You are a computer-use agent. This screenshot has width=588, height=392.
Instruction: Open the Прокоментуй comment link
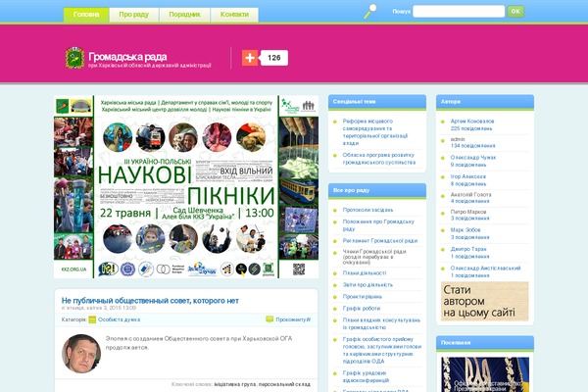click(x=293, y=319)
